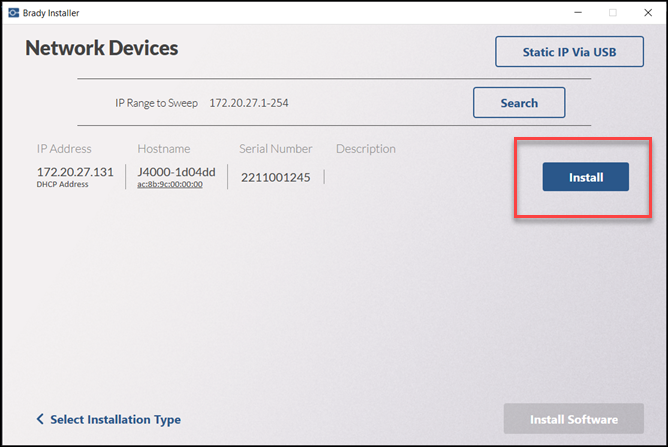Click the back chevron beside Select Installation Type
Screen dimensions: 668x448
coord(40,420)
